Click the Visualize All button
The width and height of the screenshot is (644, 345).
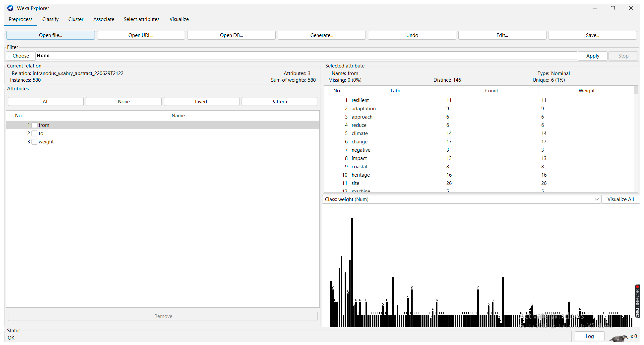[x=620, y=199]
